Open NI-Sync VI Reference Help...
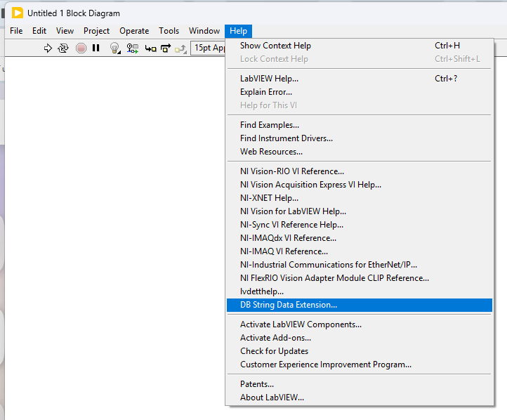Image resolution: width=507 pixels, height=420 pixels. coord(360,225)
